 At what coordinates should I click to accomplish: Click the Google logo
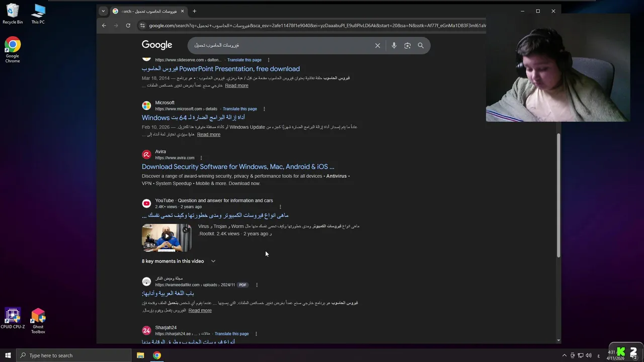click(x=157, y=45)
